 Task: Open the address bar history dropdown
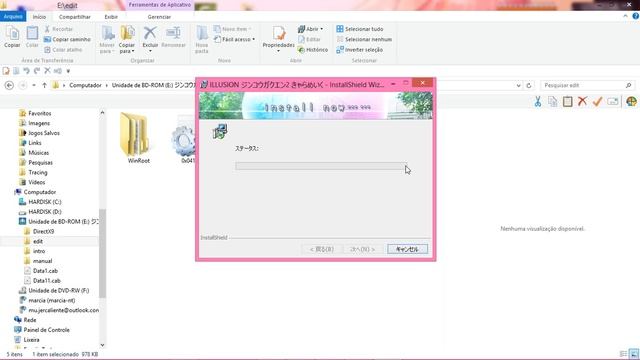click(518, 85)
